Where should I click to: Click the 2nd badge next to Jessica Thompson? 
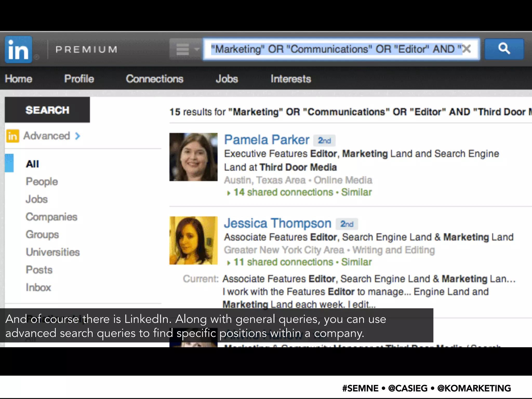(x=347, y=224)
